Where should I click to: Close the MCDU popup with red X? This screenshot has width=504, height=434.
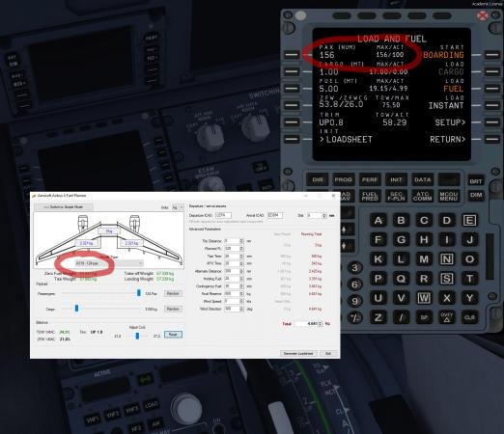click(x=483, y=14)
